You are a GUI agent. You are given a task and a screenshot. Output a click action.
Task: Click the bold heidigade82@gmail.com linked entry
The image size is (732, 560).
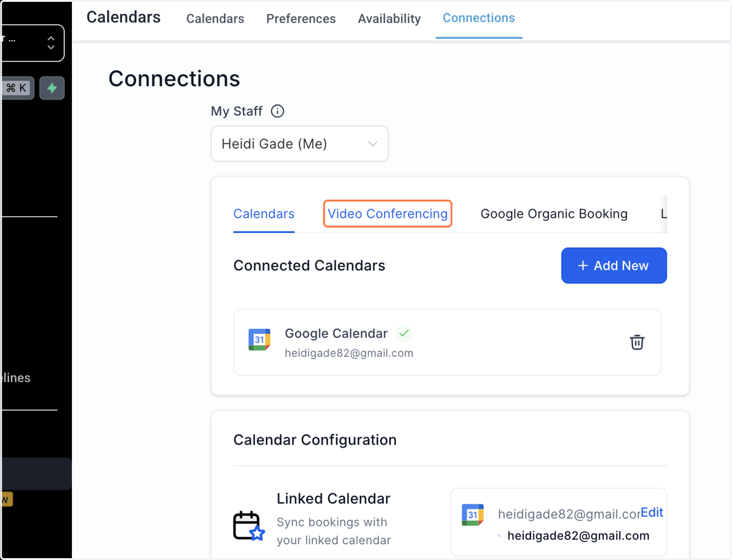tap(578, 536)
